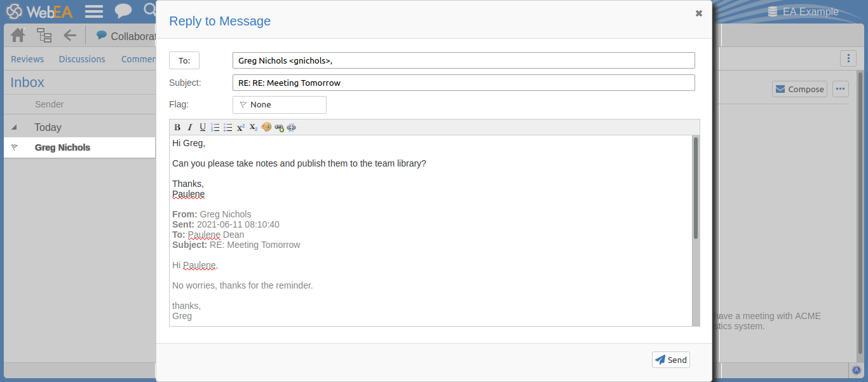The height and width of the screenshot is (382, 868).
Task: Toggle underline formatting in editor toolbar
Action: coord(203,127)
